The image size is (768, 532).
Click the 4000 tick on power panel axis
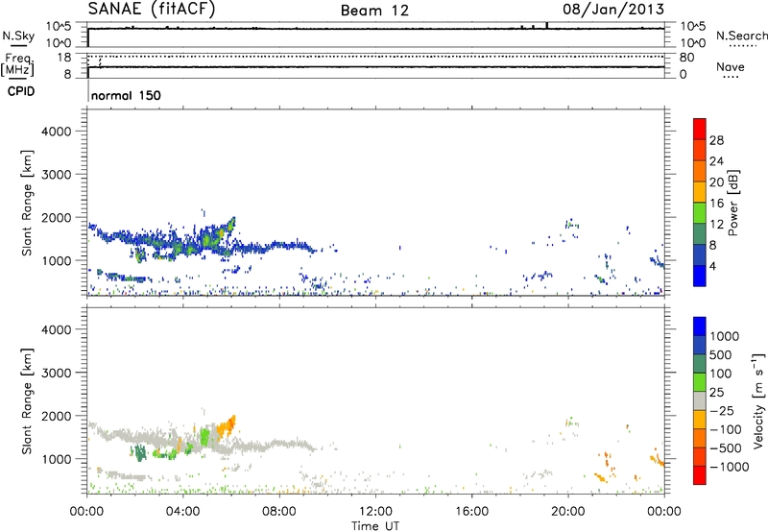tap(57, 132)
